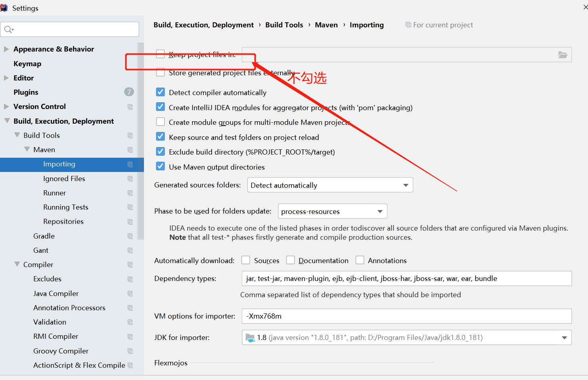Click project-level icon beside Repositories

[x=130, y=222]
